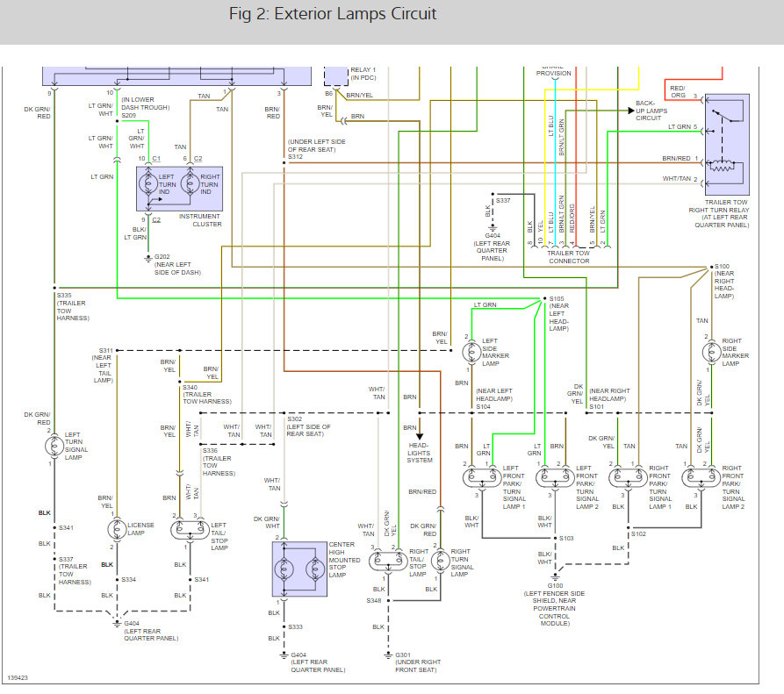Screen dimensions: 784x694
Task: Click the S348 splice label
Action: click(x=373, y=601)
